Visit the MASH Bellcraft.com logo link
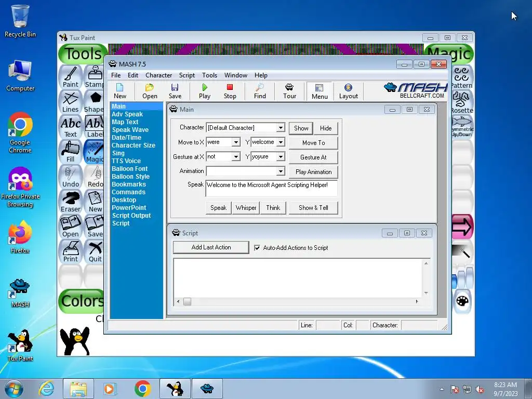Screen dimensions: 532x399 tap(416, 90)
